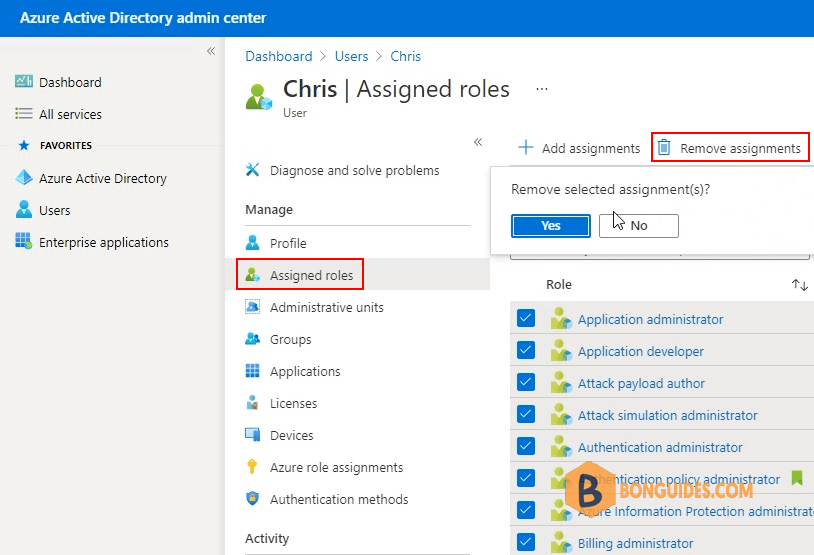This screenshot has width=814, height=555.
Task: Uncheck the Billing administrator checkbox
Action: tap(526, 542)
